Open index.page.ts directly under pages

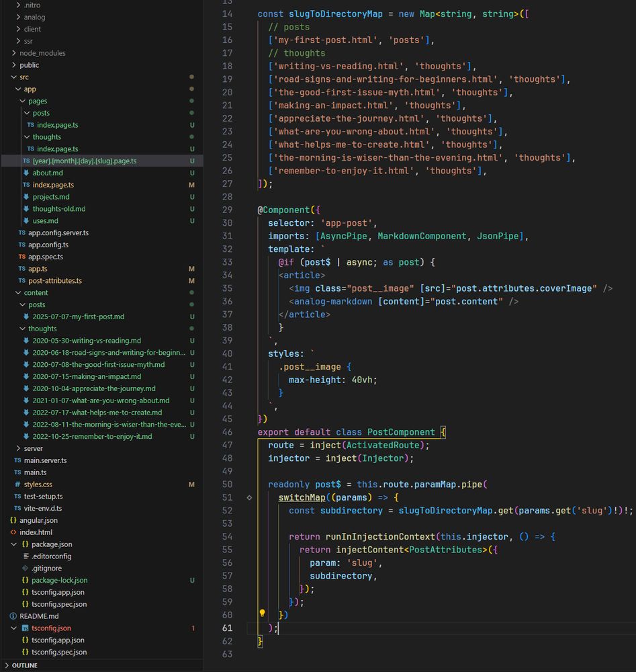(53, 185)
